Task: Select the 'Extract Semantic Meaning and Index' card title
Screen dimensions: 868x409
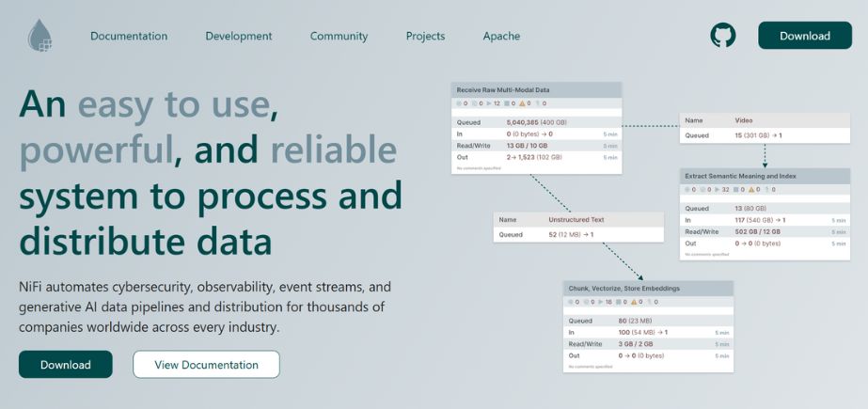Action: coord(741,176)
